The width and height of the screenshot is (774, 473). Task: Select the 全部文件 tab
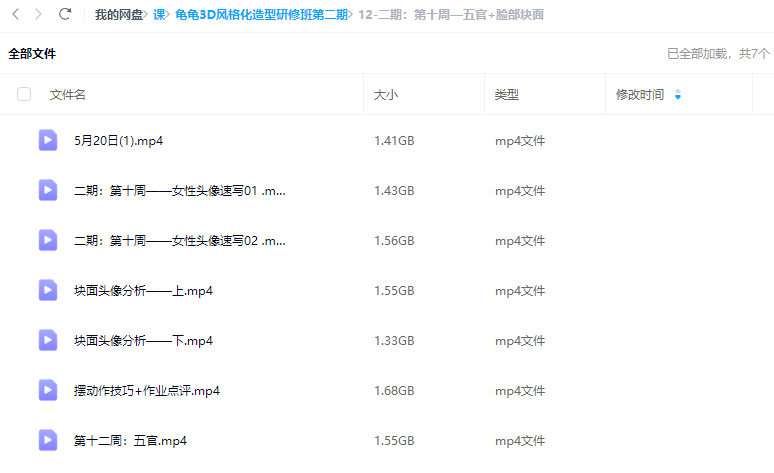pyautogui.click(x=32, y=53)
